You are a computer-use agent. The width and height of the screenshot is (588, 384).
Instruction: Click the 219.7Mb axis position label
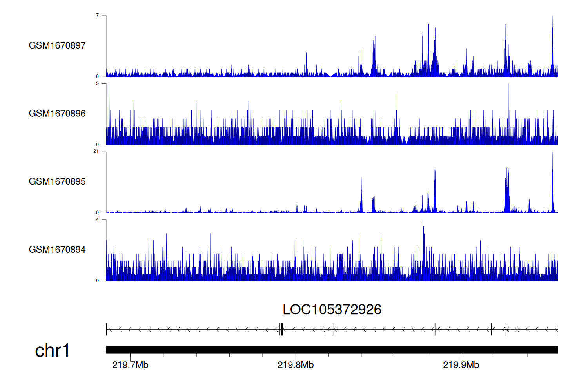click(x=130, y=365)
